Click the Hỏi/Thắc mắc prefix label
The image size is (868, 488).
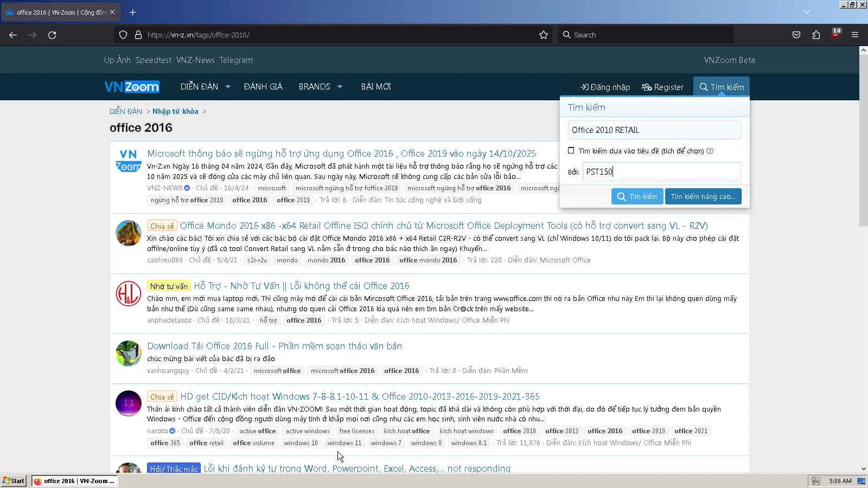[x=174, y=468]
